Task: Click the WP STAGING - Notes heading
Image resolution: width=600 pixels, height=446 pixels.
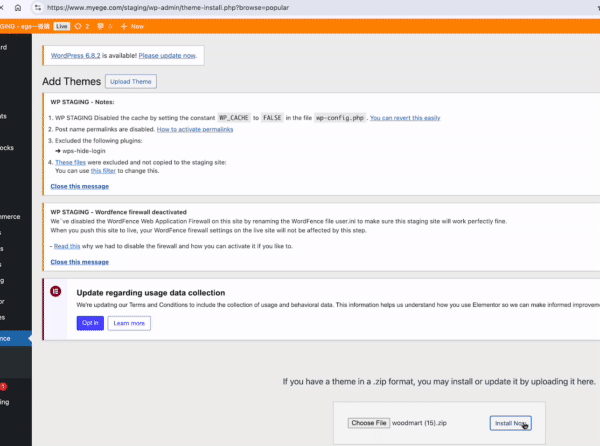Action: (82, 102)
